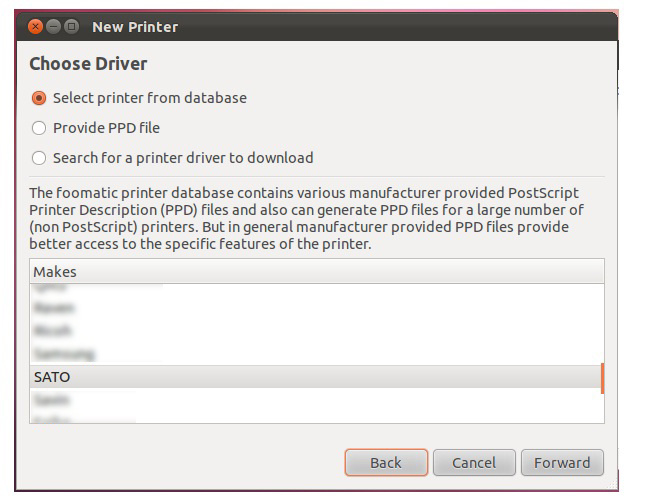Viewport: 656px width, 497px height.
Task: Minimize the New Printer window
Action: [54, 27]
